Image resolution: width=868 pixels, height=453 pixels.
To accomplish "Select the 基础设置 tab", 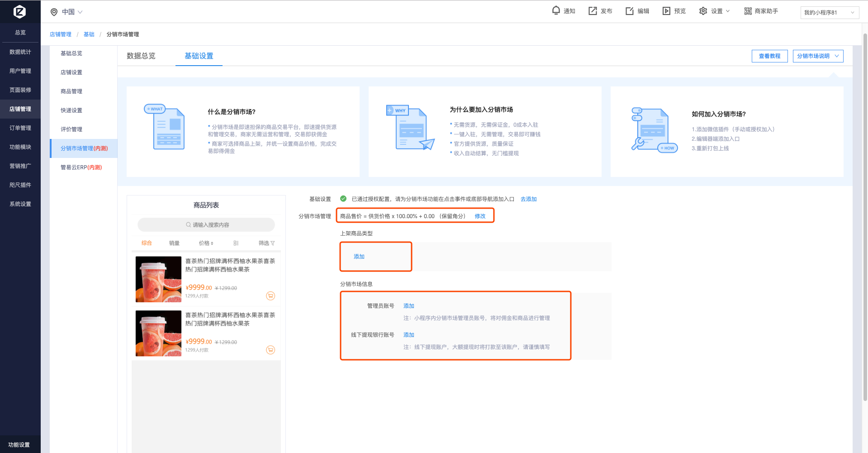I will [x=199, y=56].
